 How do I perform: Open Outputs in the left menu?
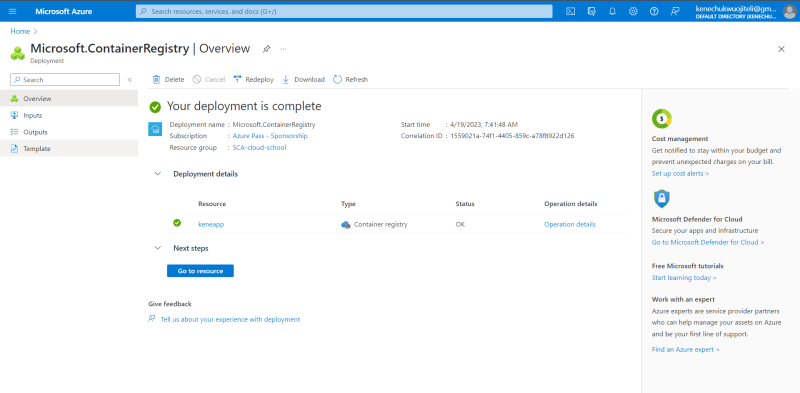(69, 132)
